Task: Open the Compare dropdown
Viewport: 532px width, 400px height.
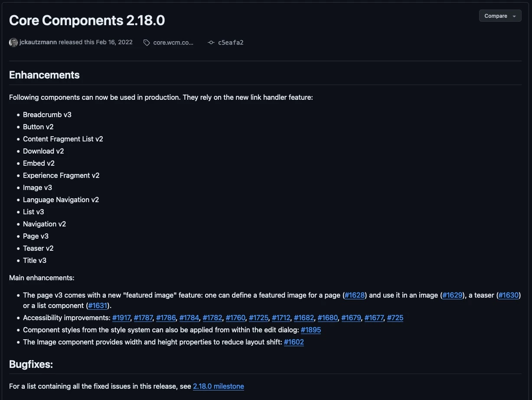Action: tap(500, 16)
